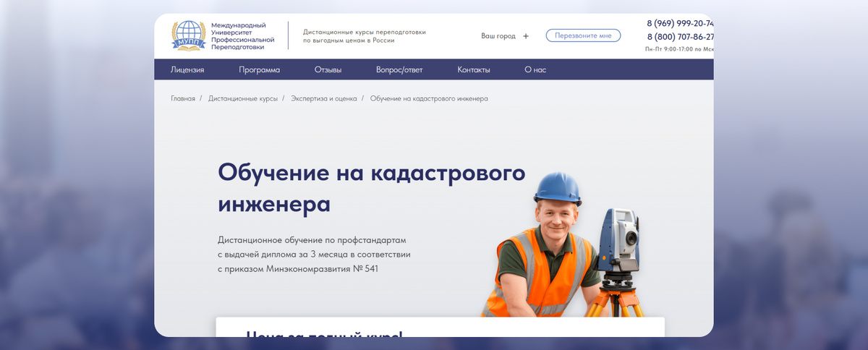Call phone number 8 (969) 999-20-74
The height and width of the screenshot is (350, 868).
coord(680,23)
